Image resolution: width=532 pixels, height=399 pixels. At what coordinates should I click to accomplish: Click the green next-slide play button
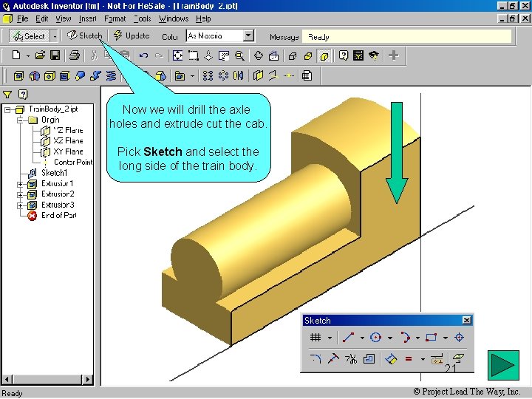coord(503,366)
